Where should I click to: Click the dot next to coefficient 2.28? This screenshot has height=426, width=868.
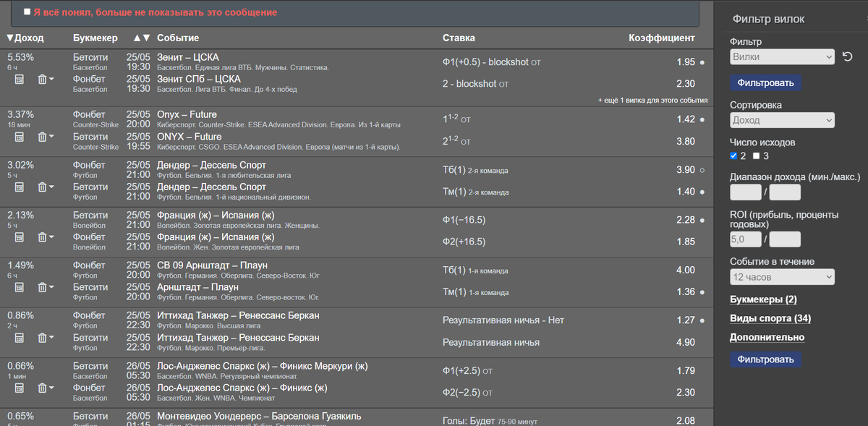pos(702,221)
